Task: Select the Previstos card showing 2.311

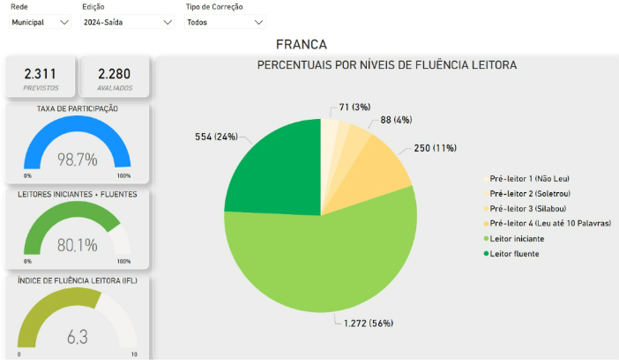Action: click(41, 78)
